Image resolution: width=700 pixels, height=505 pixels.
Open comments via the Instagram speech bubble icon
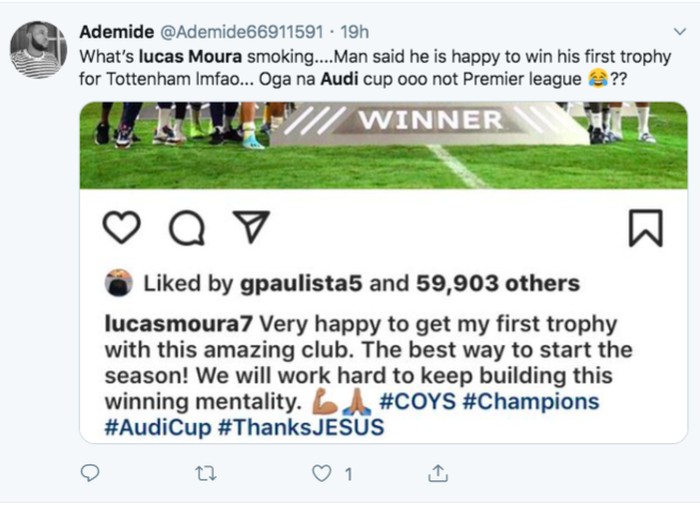pyautogui.click(x=186, y=229)
